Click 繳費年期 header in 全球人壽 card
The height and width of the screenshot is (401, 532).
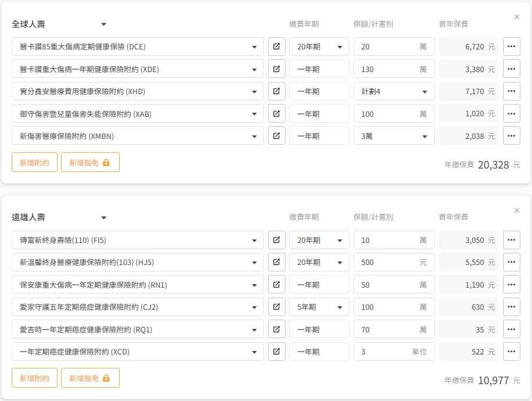tap(304, 24)
